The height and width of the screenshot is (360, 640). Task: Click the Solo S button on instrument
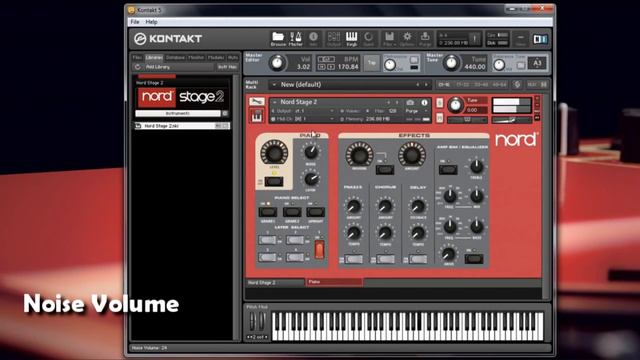pyautogui.click(x=439, y=102)
